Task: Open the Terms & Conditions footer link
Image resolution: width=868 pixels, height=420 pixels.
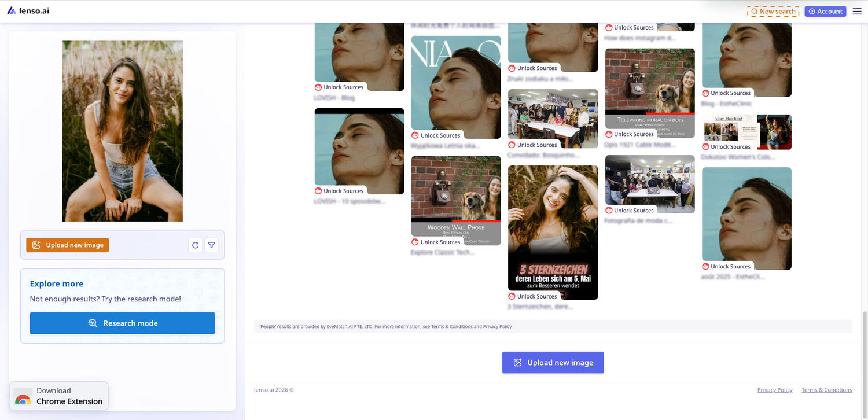Action: coord(826,390)
